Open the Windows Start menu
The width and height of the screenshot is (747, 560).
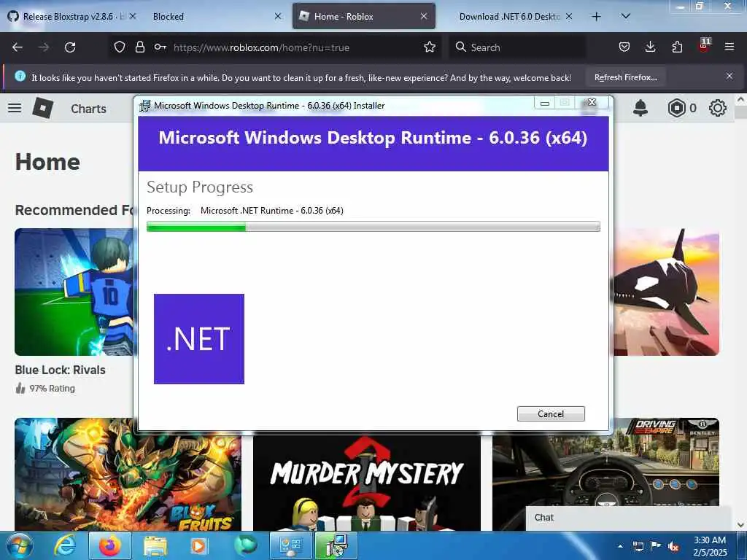pos(19,546)
